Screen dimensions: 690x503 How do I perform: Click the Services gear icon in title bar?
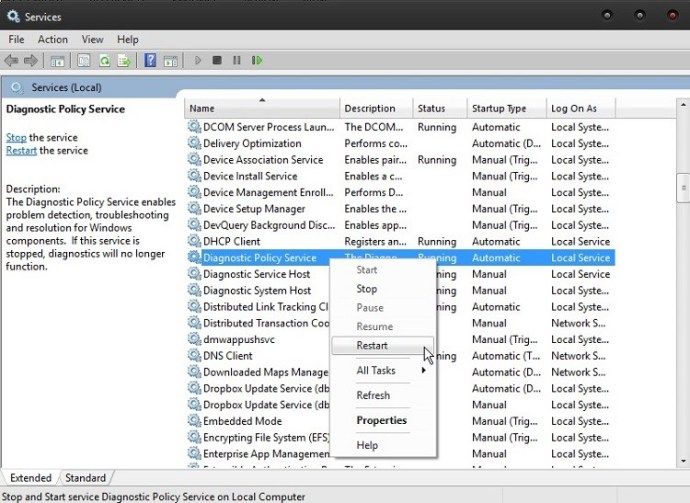[13, 17]
